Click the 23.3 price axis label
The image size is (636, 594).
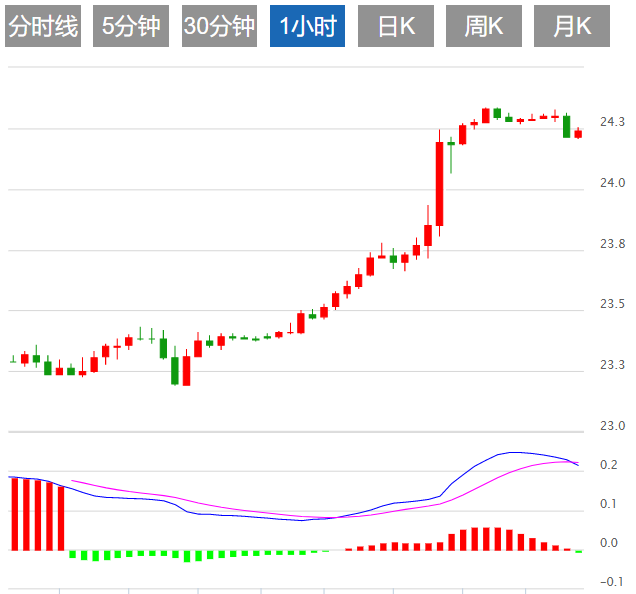[612, 365]
